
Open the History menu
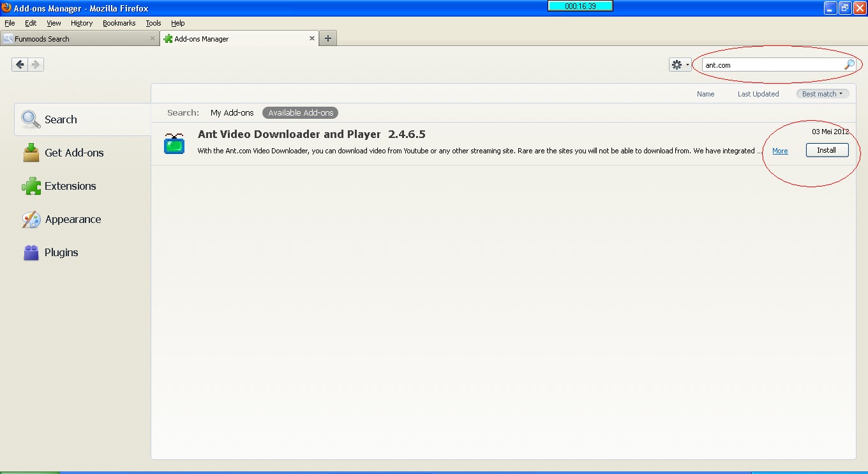[x=82, y=23]
